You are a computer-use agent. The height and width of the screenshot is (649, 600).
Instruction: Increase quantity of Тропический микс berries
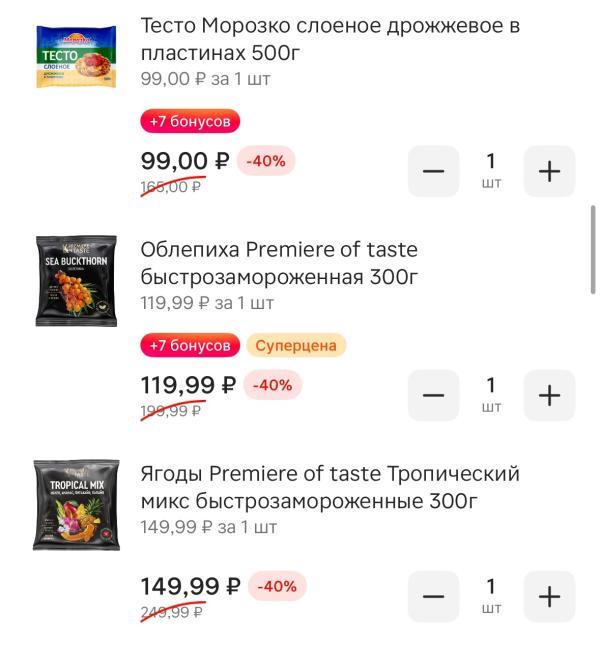click(549, 597)
